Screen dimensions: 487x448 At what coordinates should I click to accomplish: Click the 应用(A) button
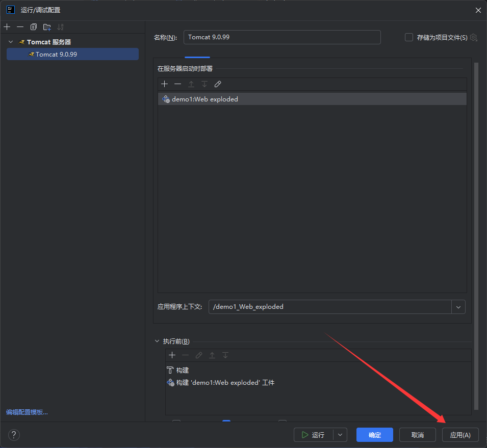point(460,435)
